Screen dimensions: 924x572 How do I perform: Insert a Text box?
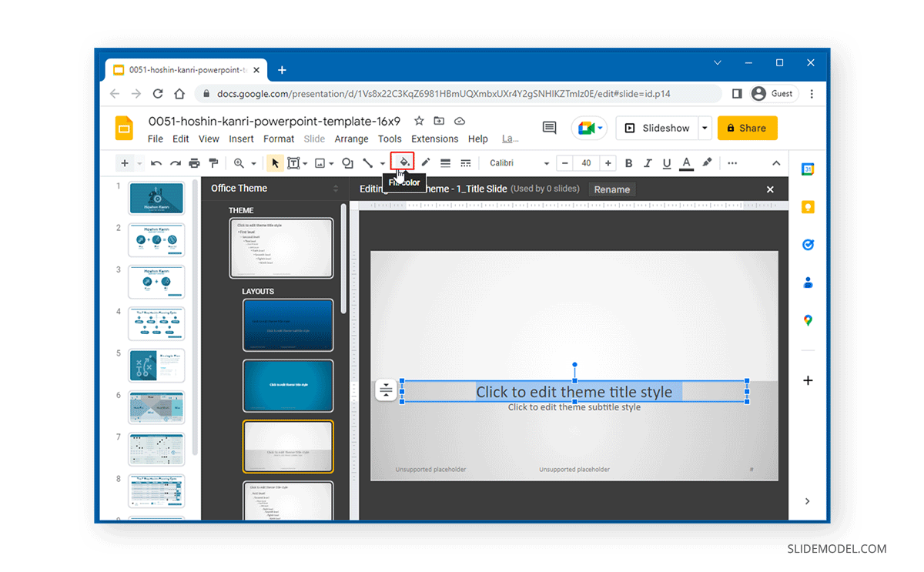[x=293, y=163]
